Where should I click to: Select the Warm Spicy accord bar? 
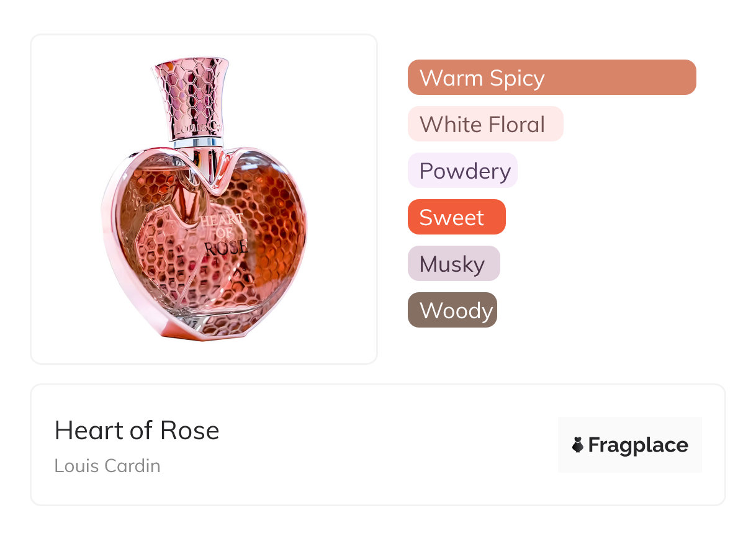pyautogui.click(x=551, y=78)
